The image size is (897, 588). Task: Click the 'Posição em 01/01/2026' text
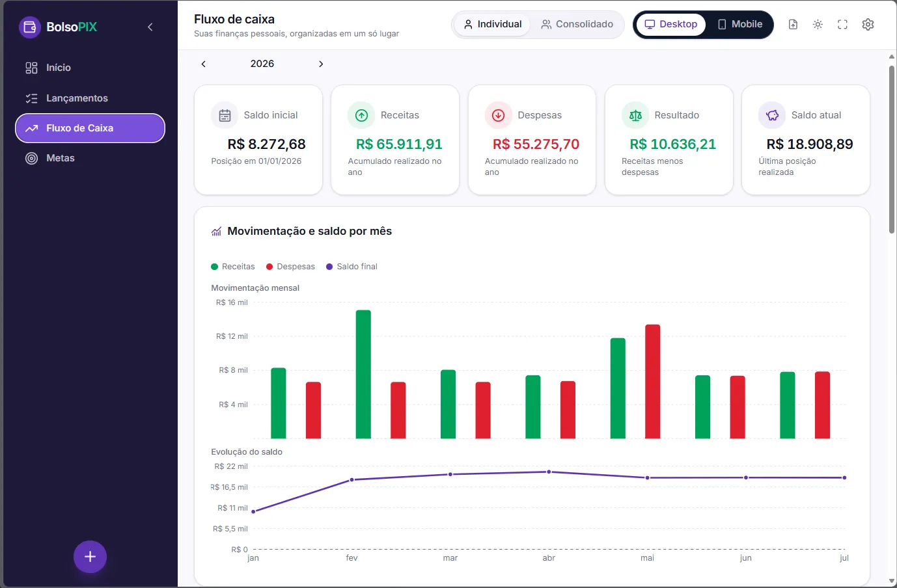pos(256,161)
